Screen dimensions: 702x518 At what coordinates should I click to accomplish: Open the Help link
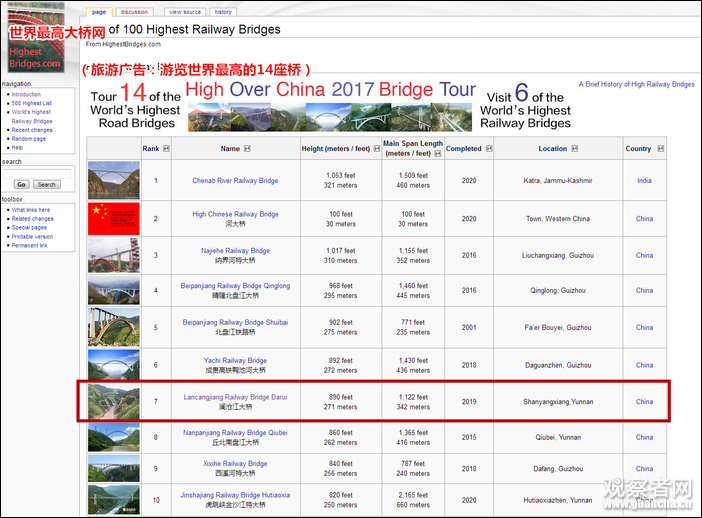point(17,147)
